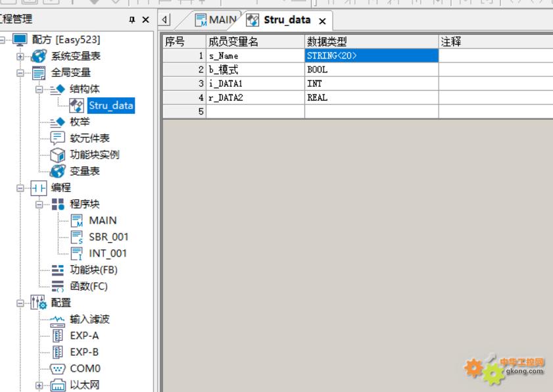Click the SBR_001 subroutine icon
Image resolution: width=553 pixels, height=392 pixels.
click(76, 237)
